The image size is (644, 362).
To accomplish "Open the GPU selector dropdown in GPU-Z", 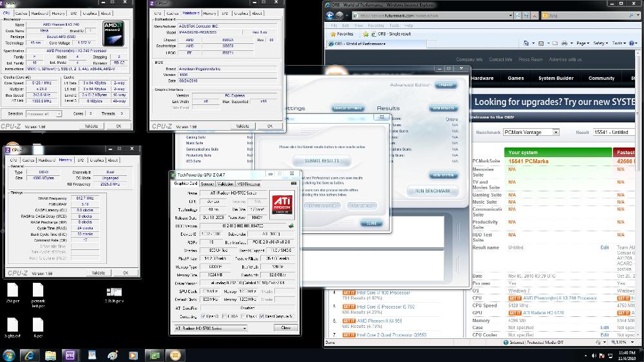I will pyautogui.click(x=211, y=329).
